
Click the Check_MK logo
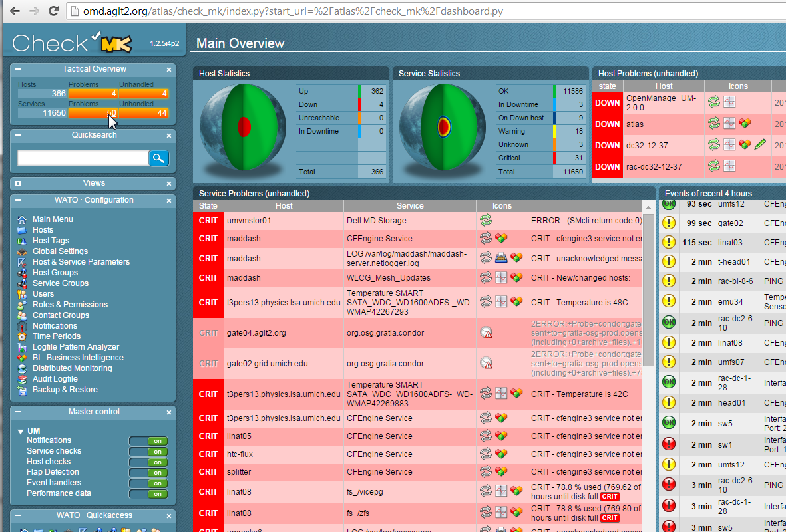72,43
